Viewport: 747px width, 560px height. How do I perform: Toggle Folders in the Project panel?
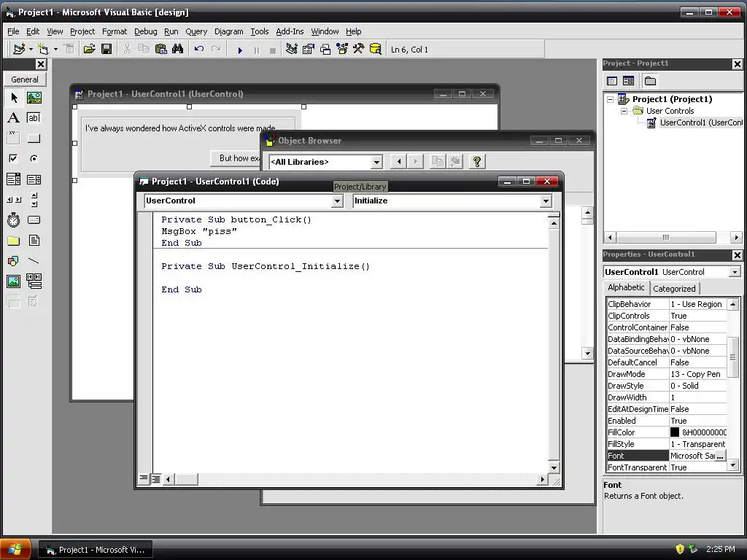650,81
